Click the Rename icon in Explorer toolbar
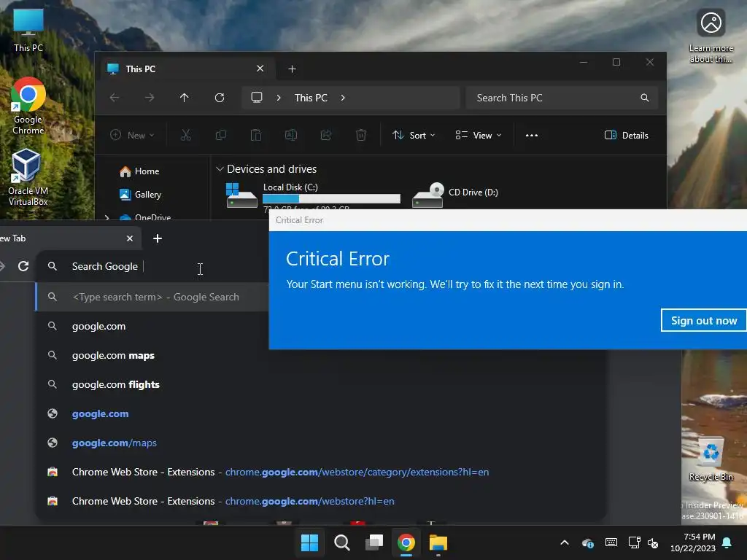This screenshot has height=560, width=747. pos(290,135)
